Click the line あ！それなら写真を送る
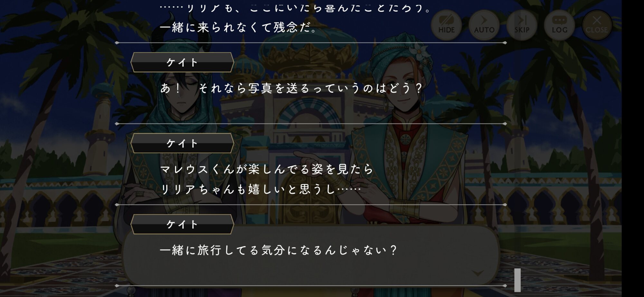644x297 pixels. click(291, 88)
